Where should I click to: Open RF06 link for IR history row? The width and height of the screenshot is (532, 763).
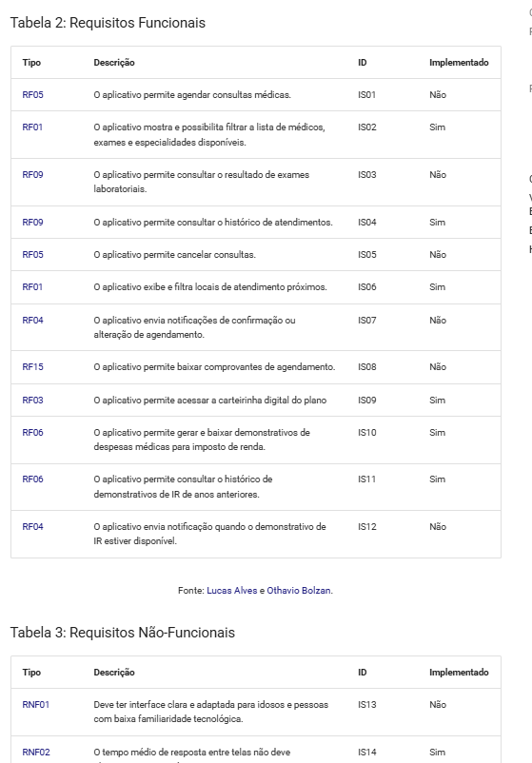pos(32,479)
